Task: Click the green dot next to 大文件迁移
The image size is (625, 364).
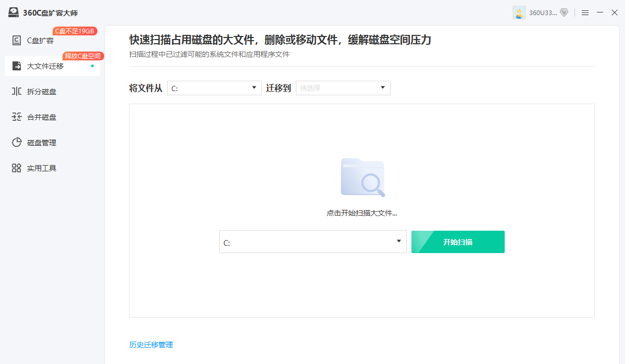Action: coord(92,66)
